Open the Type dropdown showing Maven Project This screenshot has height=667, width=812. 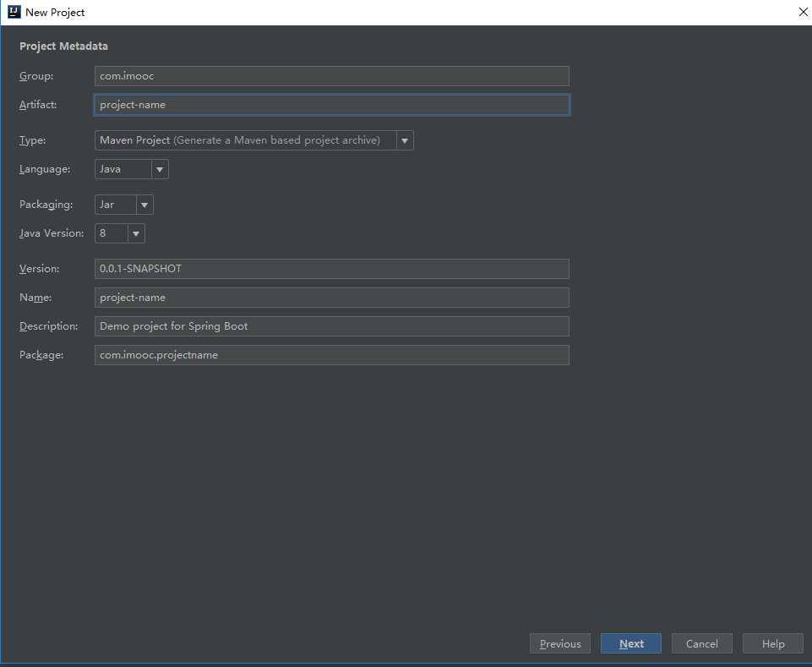(x=253, y=140)
